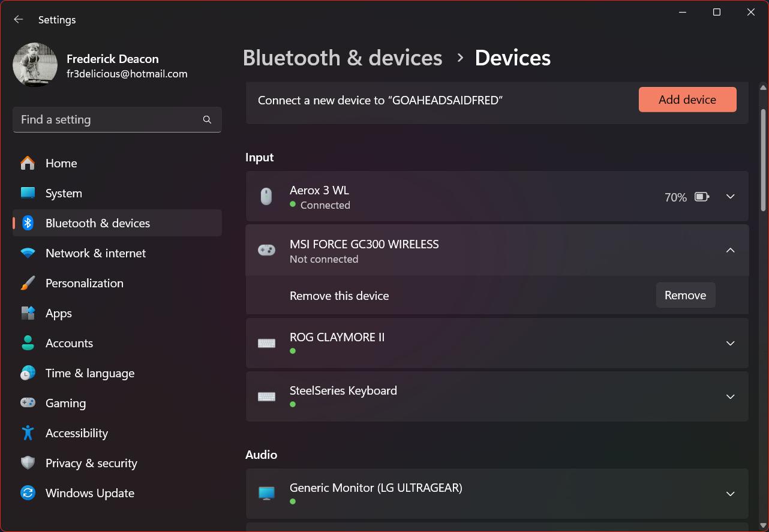Click the Time & language clock icon
Image resolution: width=769 pixels, height=532 pixels.
28,373
